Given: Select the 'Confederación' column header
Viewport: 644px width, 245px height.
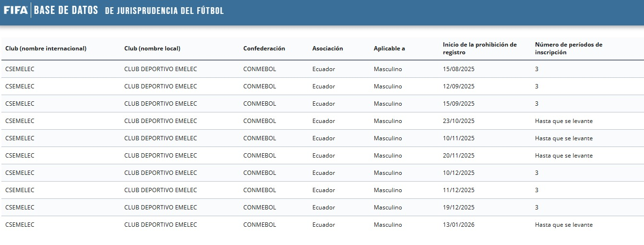Looking at the screenshot, I should point(264,49).
